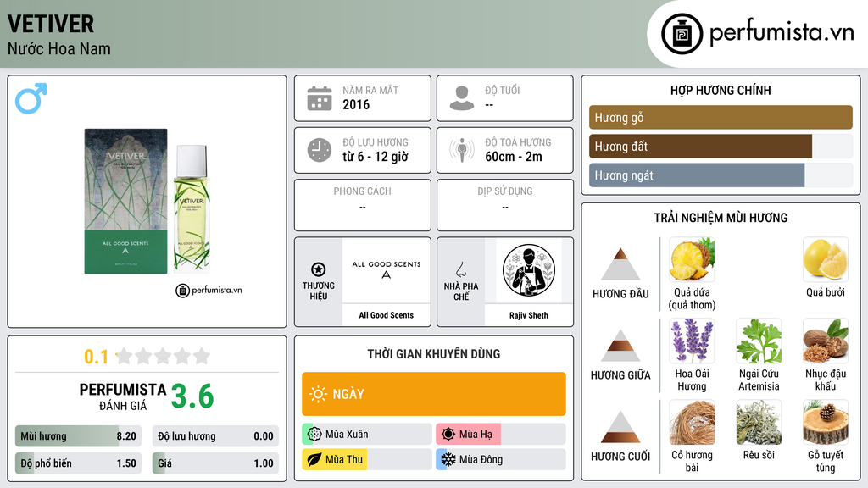This screenshot has width=868, height=488.
Task: Click the Nước Hoa Nam subtitle
Action: 59,48
